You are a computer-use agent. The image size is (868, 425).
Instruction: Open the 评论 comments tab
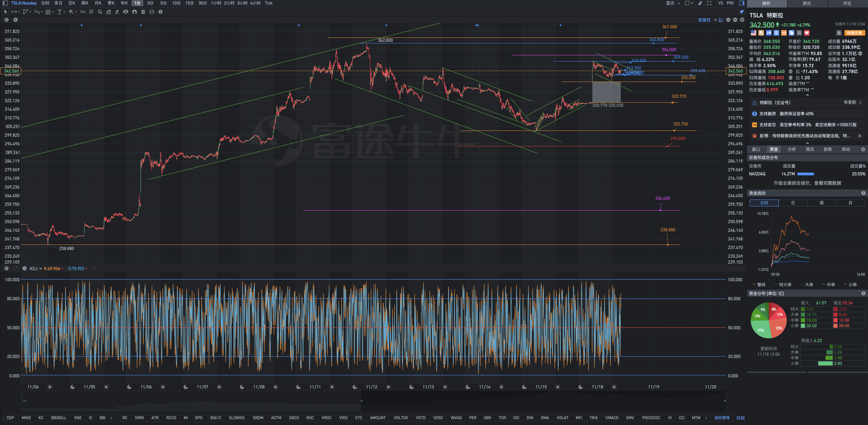(x=847, y=3)
